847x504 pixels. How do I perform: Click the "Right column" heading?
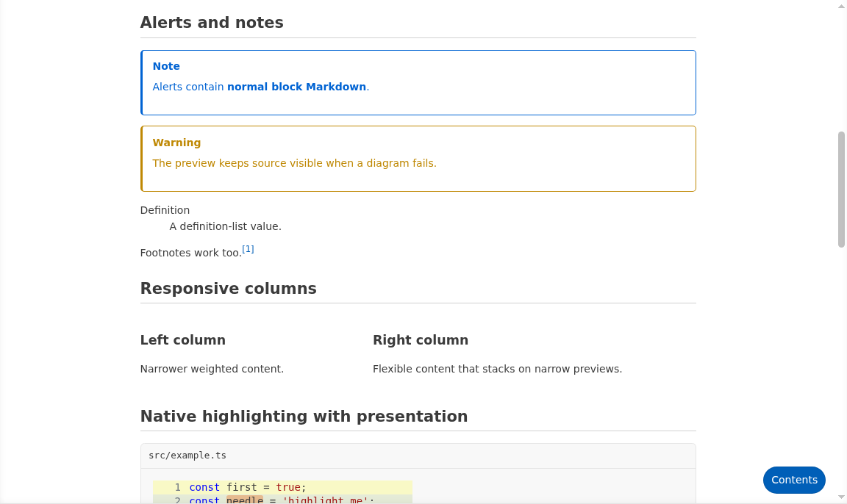421,340
